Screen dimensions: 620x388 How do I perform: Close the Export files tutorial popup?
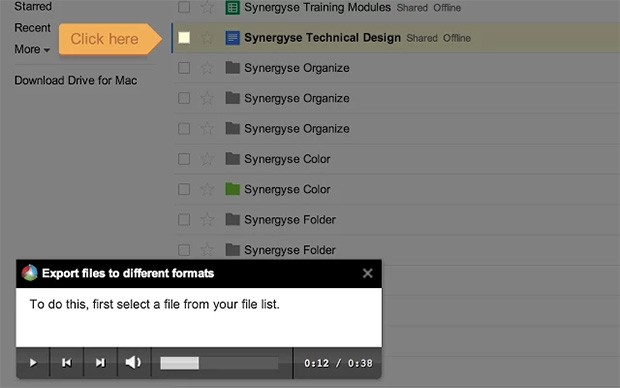pyautogui.click(x=368, y=273)
